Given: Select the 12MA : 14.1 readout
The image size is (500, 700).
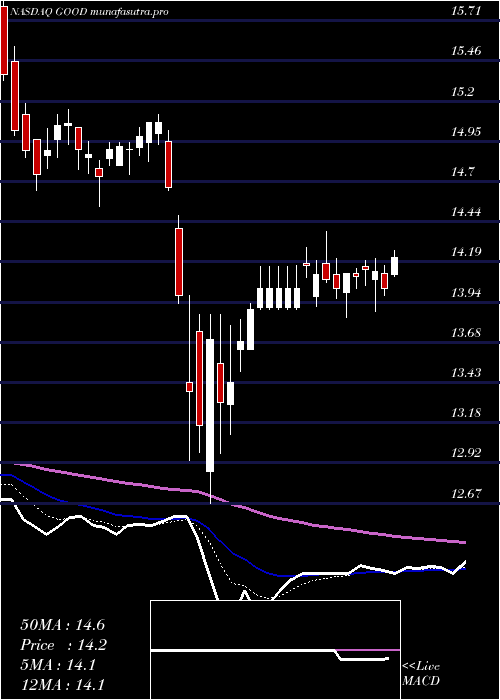Looking at the screenshot, I should click(62, 685).
